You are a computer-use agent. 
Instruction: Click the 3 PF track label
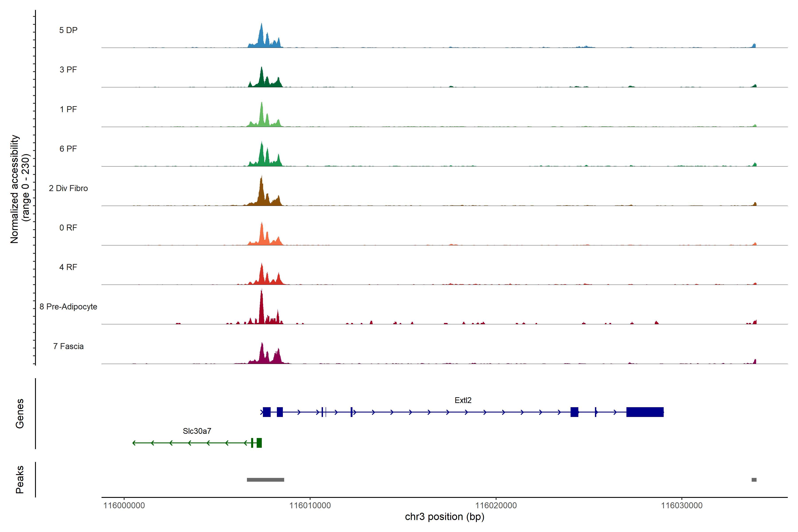click(68, 70)
